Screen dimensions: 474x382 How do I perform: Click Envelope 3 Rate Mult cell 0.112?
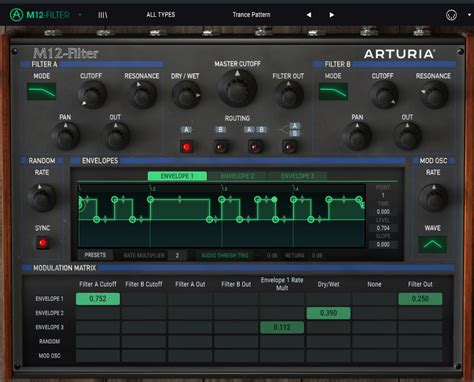[x=282, y=327]
